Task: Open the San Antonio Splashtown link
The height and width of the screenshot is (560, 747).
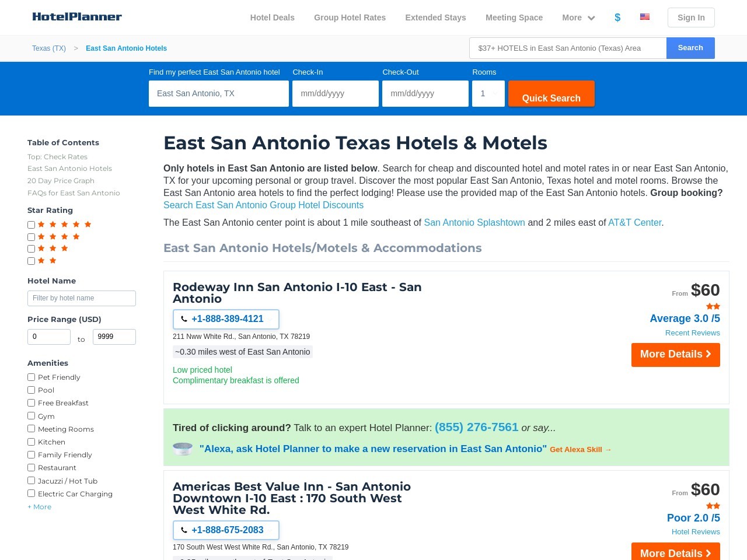Action: tap(474, 222)
